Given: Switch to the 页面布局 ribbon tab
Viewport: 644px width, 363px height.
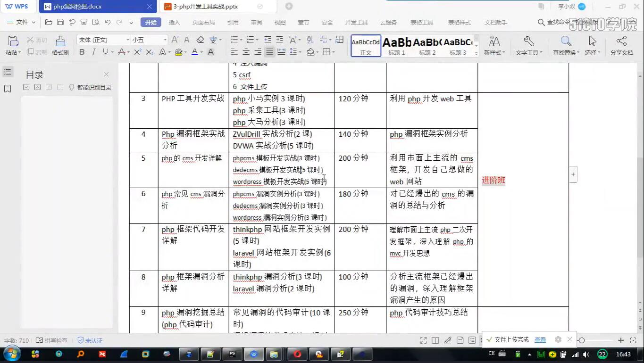Looking at the screenshot, I should (x=203, y=22).
